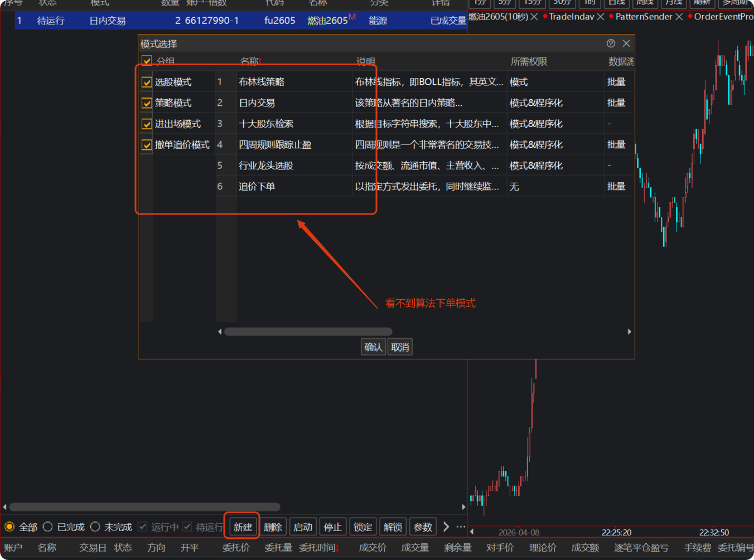Click the 新建 button
Viewport: 754px width, 560px height.
coord(243,527)
